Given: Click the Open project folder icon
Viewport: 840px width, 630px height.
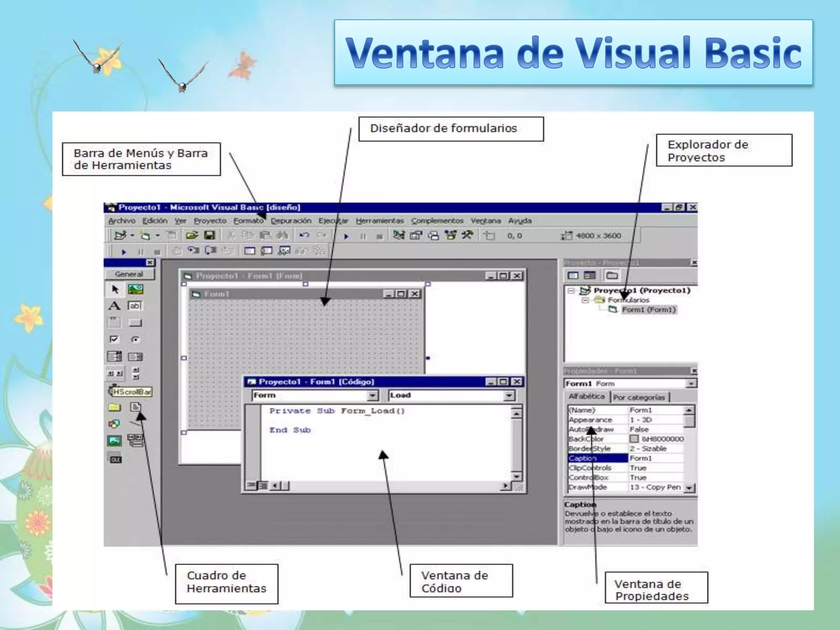Looking at the screenshot, I should [191, 235].
